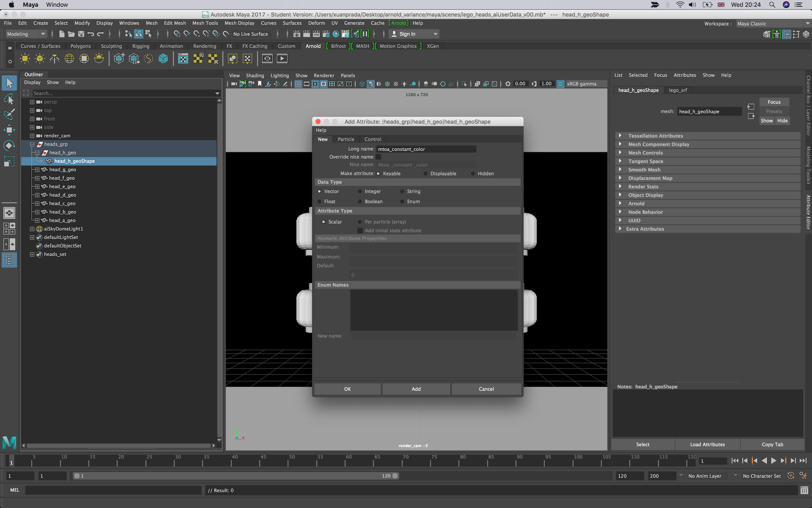812x508 pixels.
Task: Open the Lighting menu in viewport
Action: click(280, 76)
